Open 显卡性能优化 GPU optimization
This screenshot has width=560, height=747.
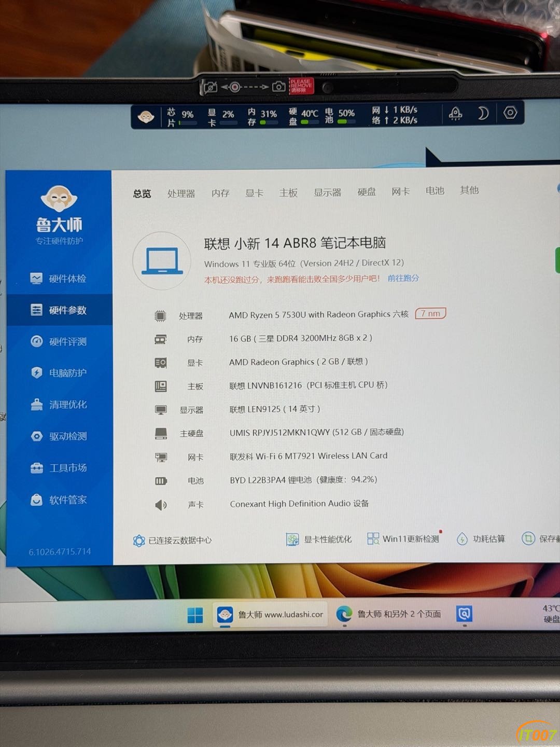coord(319,539)
